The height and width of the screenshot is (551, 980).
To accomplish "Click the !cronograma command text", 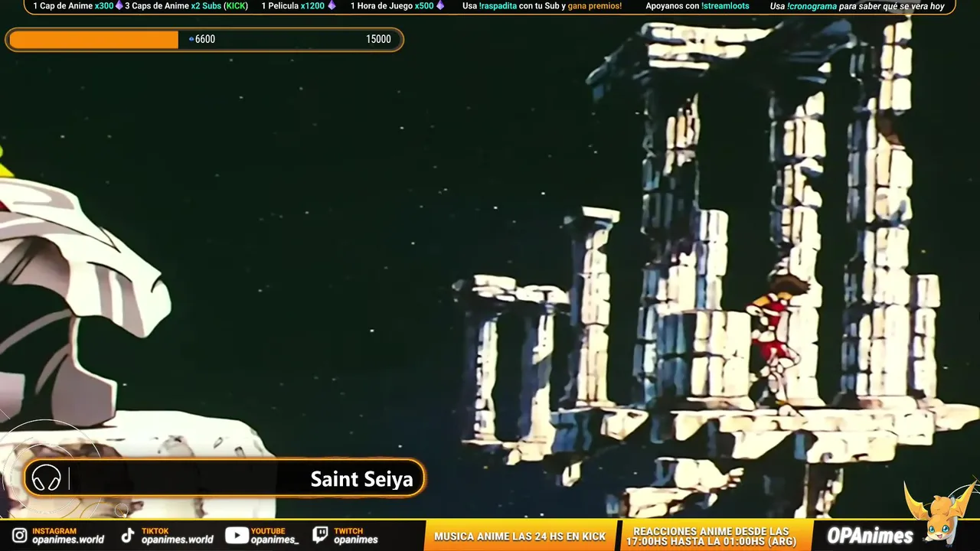I will (x=812, y=6).
